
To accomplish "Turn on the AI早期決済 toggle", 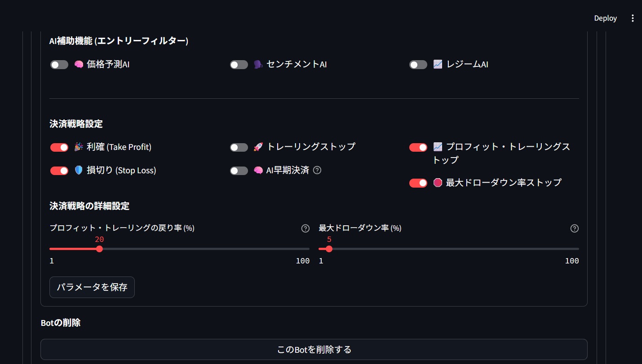I will click(x=239, y=171).
